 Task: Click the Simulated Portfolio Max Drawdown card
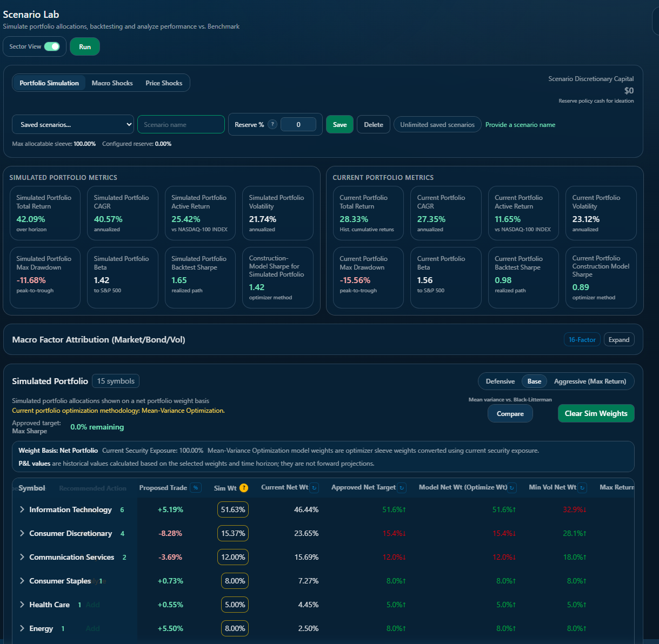click(45, 278)
